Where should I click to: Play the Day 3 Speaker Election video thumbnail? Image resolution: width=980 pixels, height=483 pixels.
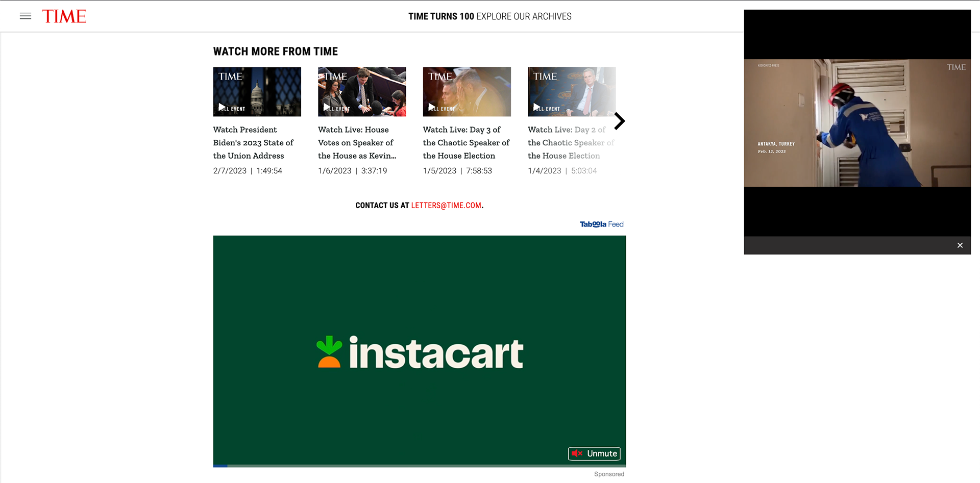[467, 92]
